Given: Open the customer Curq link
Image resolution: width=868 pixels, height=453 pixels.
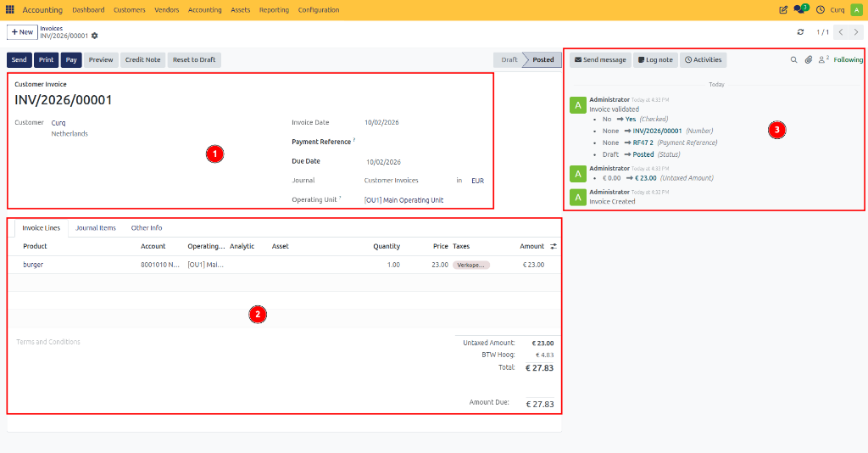Looking at the screenshot, I should click(x=58, y=123).
